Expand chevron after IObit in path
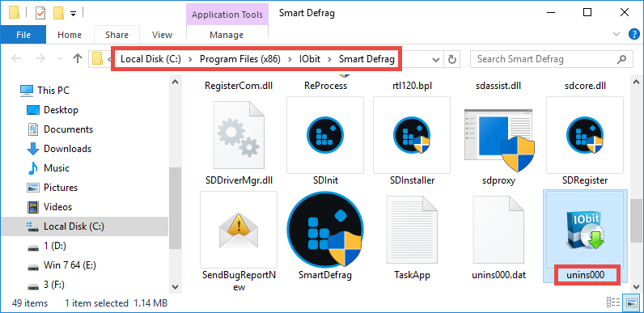Viewport: 644px width, 313px height. pos(330,60)
